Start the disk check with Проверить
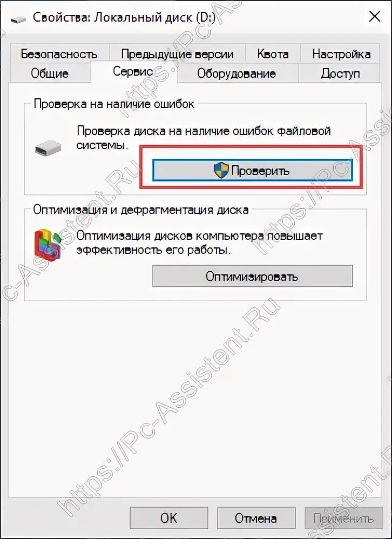Screen dimensions: 392x539 (x=253, y=171)
